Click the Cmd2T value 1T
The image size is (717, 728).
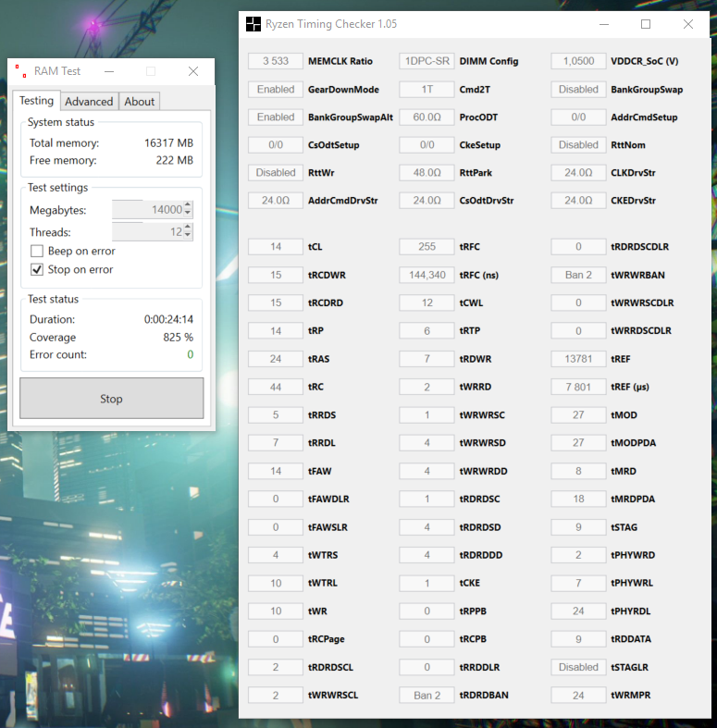pos(426,89)
